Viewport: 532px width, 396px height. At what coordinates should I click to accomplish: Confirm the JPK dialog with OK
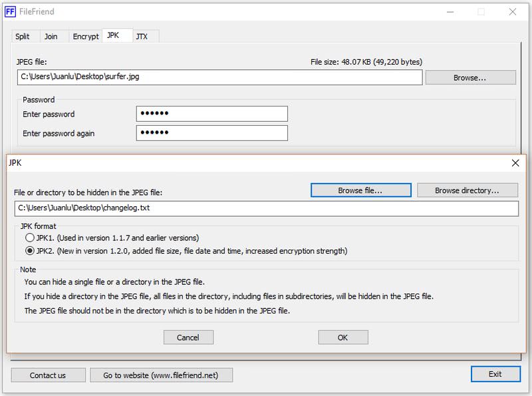pyautogui.click(x=342, y=337)
